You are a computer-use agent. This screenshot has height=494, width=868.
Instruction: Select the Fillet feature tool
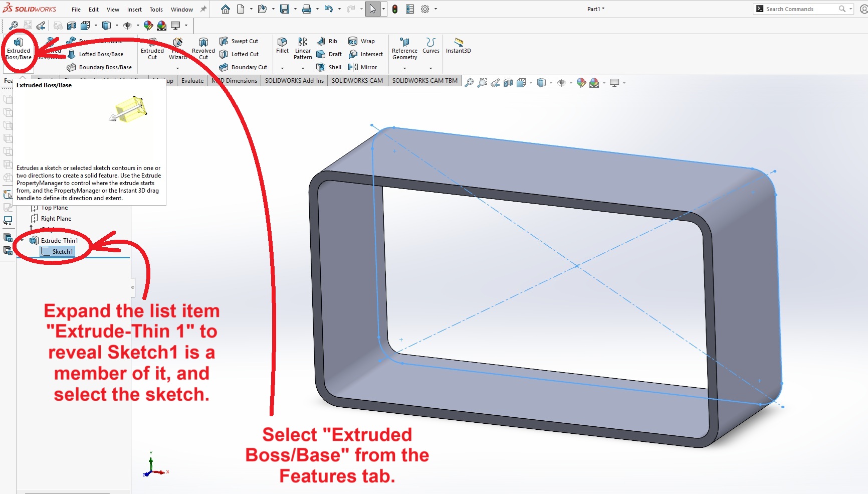pyautogui.click(x=282, y=45)
